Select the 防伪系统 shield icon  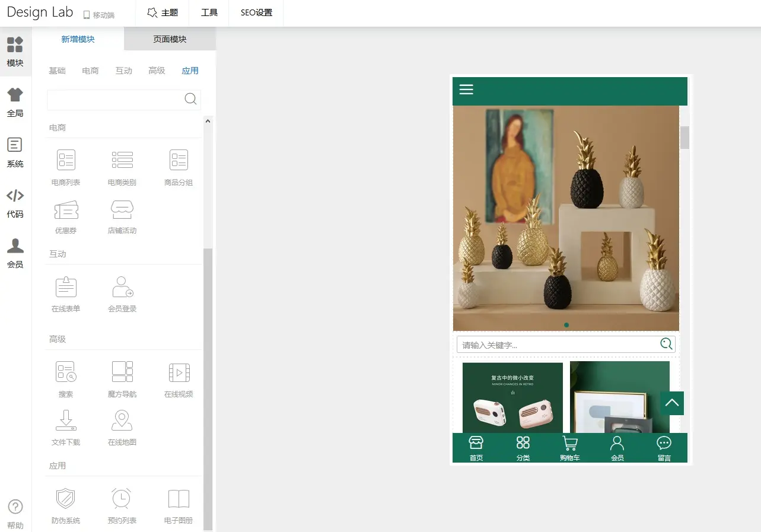[66, 499]
